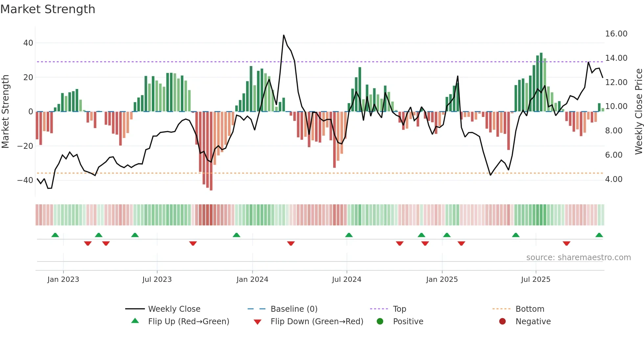Click the red Flip Down triangle legend icon
644x362 pixels.
(x=258, y=322)
